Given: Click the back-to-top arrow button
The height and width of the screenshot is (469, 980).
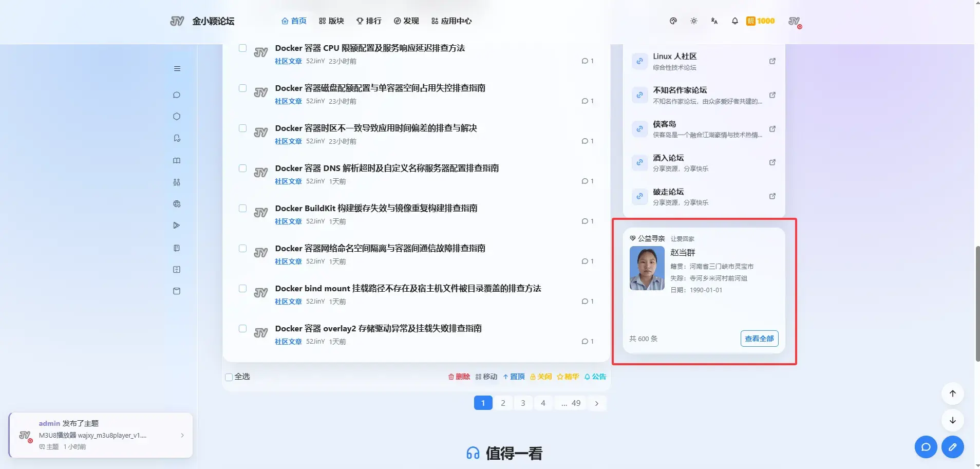Looking at the screenshot, I should (x=952, y=393).
